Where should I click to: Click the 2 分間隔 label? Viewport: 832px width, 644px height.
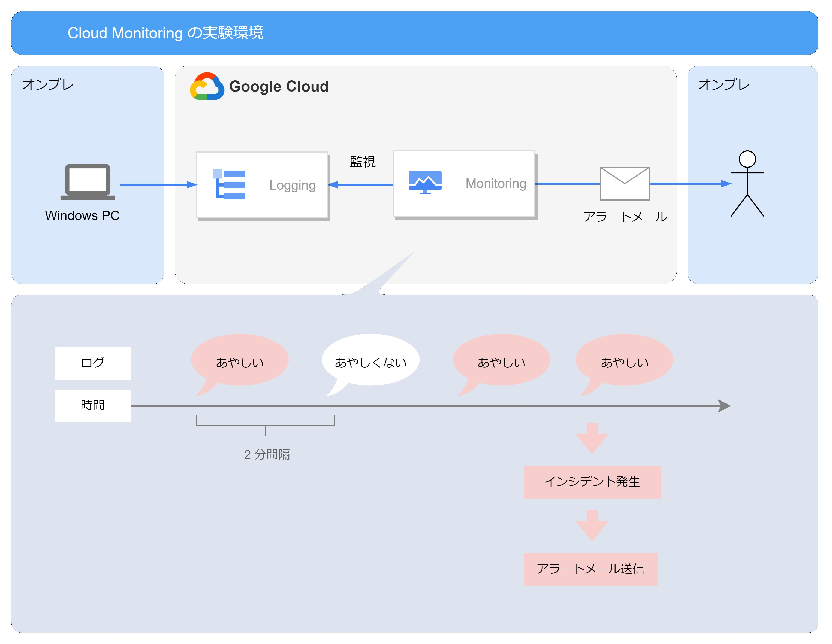click(267, 454)
